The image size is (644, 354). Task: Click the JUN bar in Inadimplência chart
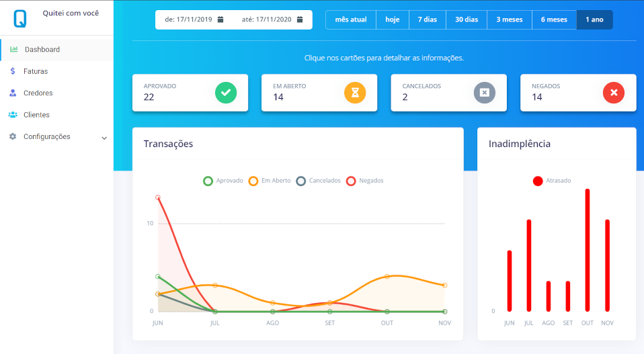510,281
